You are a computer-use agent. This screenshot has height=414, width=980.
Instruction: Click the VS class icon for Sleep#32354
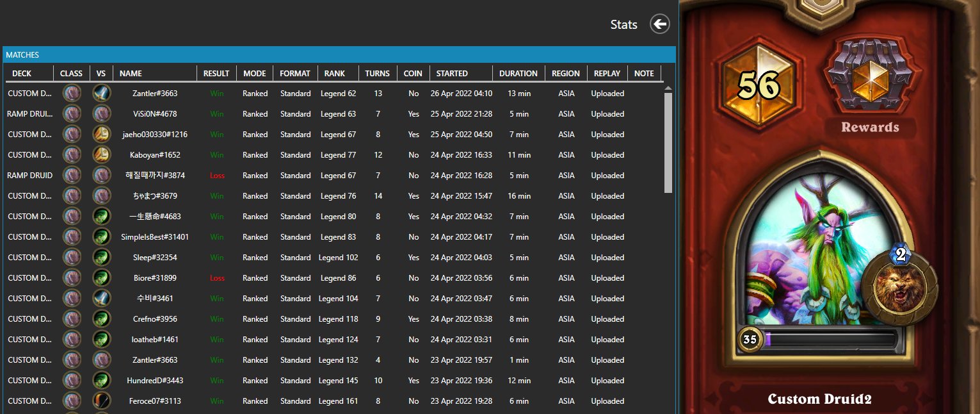[x=101, y=258]
